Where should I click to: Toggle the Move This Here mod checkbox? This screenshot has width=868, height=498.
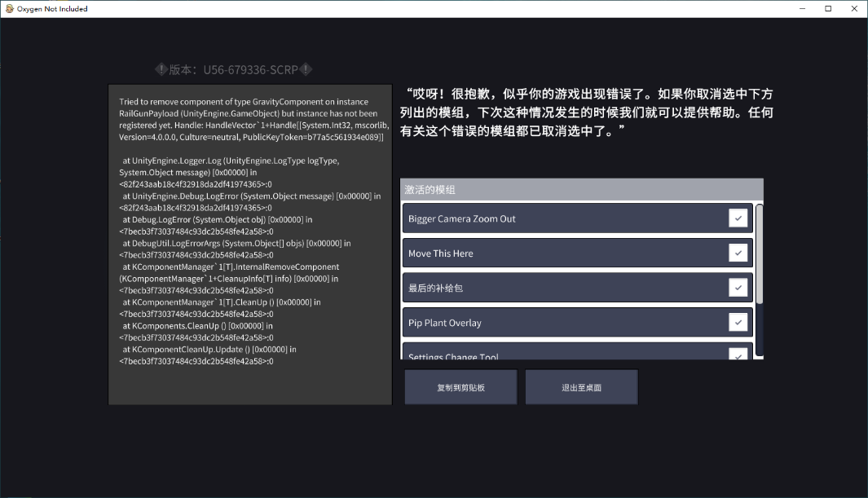point(738,253)
